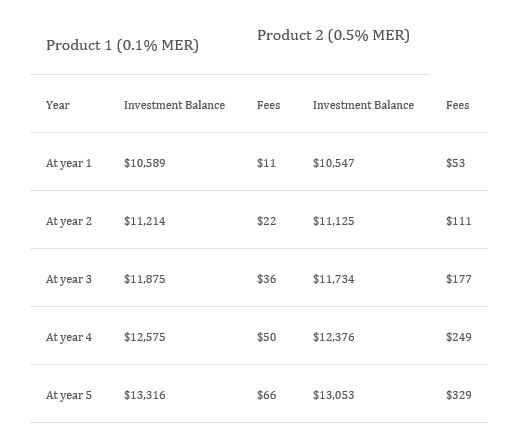Click the At year 3 row label
The image size is (515, 436).
click(69, 279)
